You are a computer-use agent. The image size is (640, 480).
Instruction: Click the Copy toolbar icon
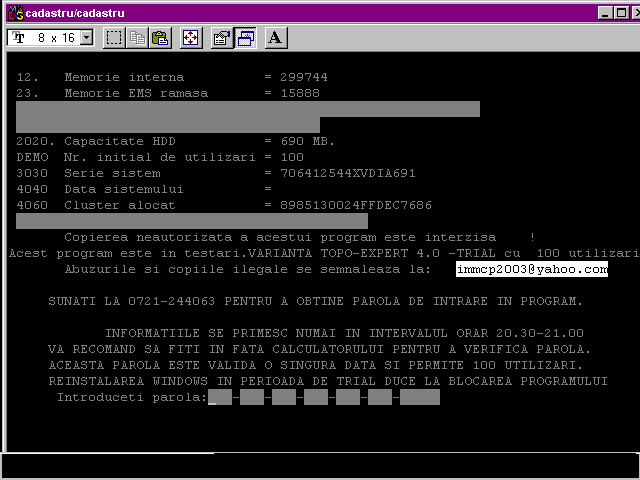point(137,38)
